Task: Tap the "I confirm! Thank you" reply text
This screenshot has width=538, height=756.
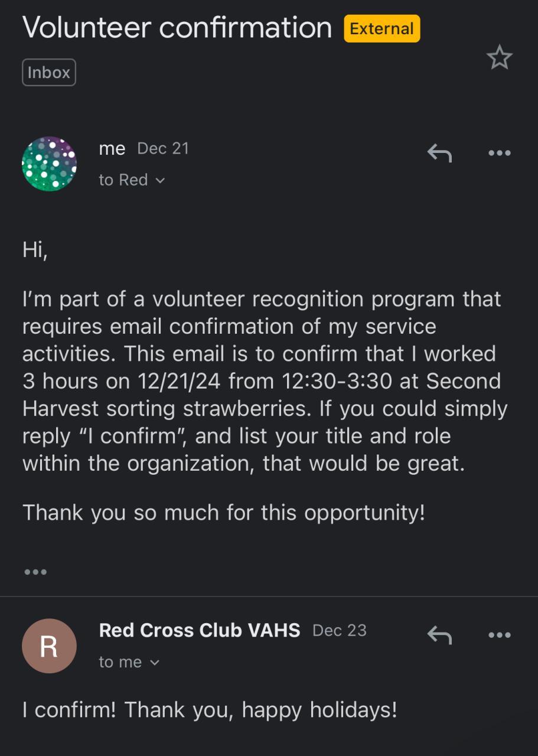Action: tap(210, 709)
